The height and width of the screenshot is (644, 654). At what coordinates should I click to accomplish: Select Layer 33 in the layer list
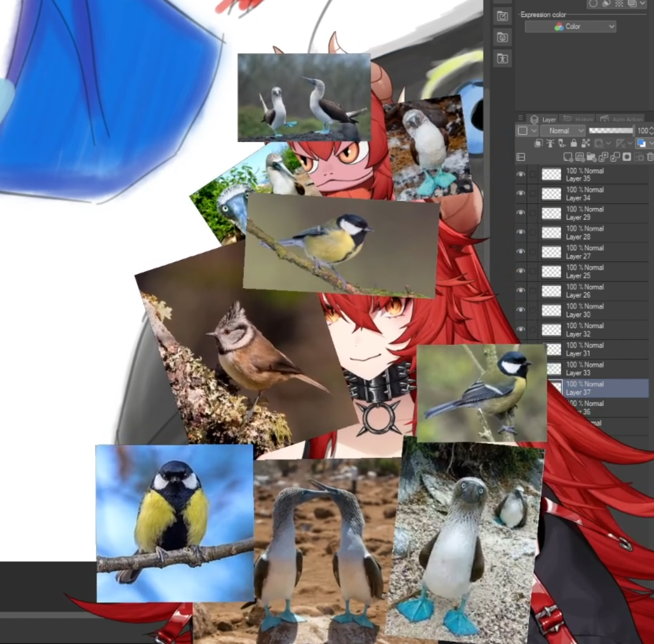597,368
